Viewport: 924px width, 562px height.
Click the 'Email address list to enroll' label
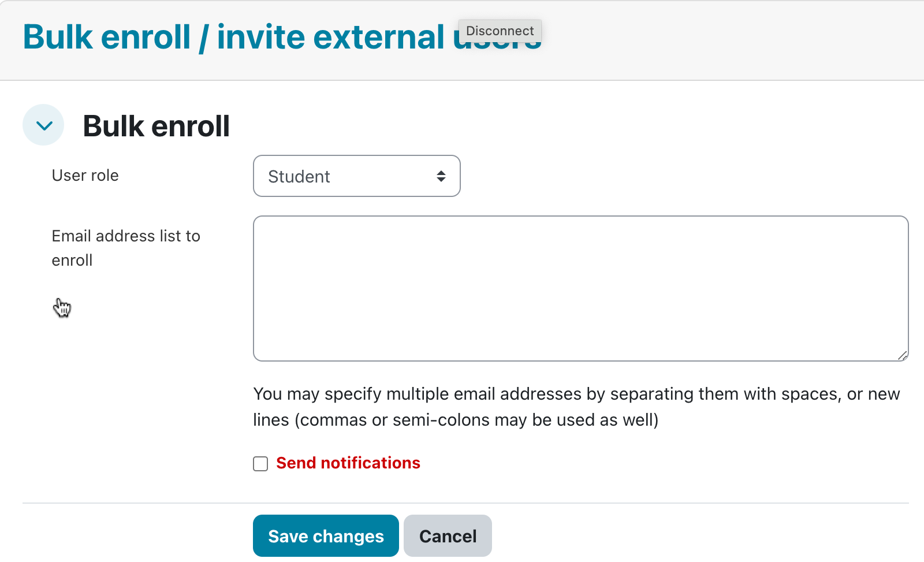tap(125, 248)
